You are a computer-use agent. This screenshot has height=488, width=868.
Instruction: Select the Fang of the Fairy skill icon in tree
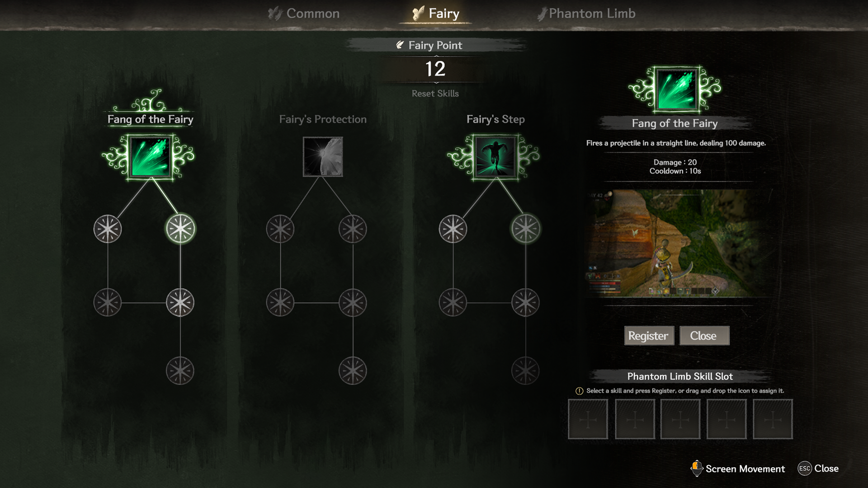pyautogui.click(x=150, y=157)
